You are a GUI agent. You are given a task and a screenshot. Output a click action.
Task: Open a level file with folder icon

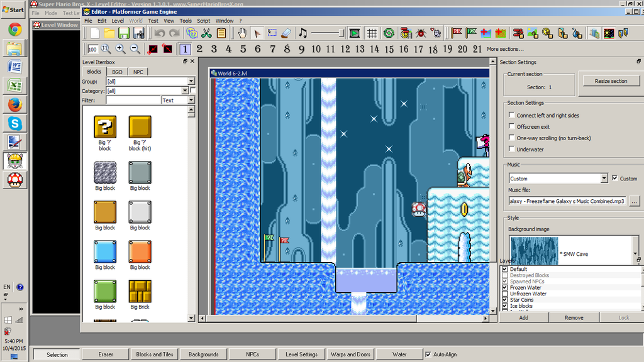pos(109,33)
